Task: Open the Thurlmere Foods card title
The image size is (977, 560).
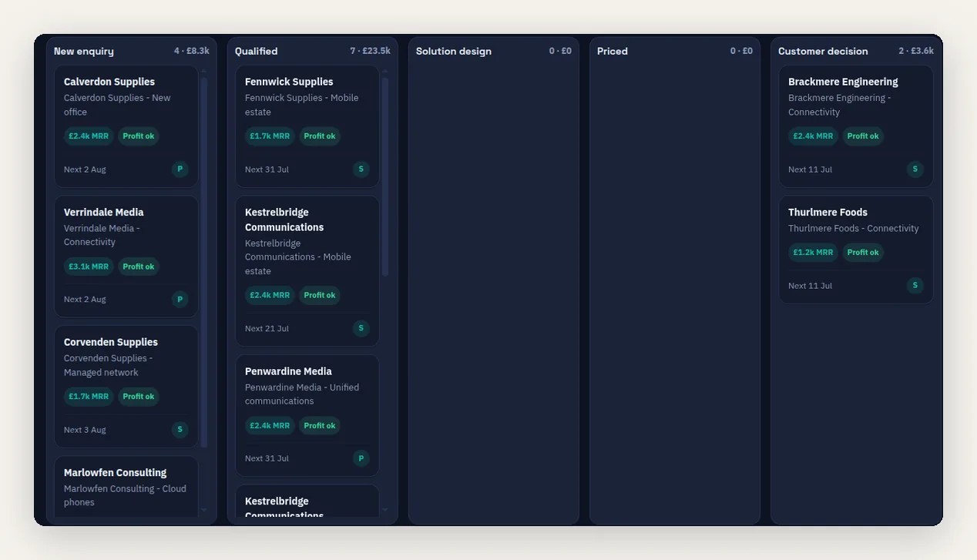Action: pos(828,212)
